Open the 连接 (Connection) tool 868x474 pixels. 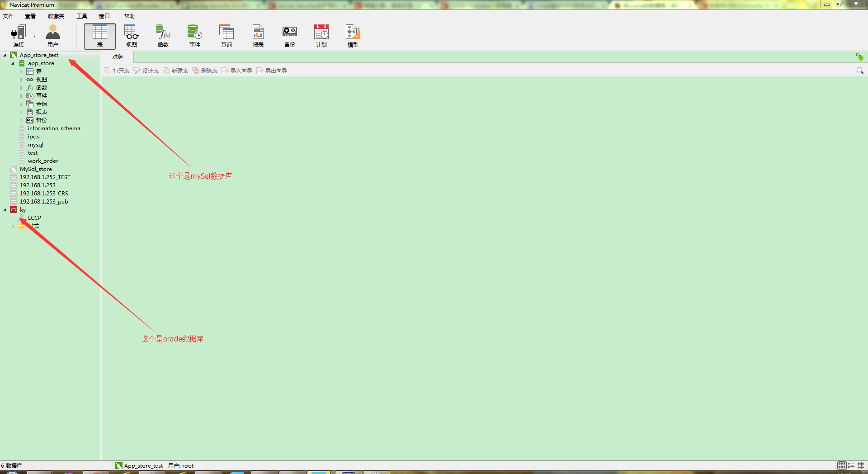pyautogui.click(x=19, y=36)
